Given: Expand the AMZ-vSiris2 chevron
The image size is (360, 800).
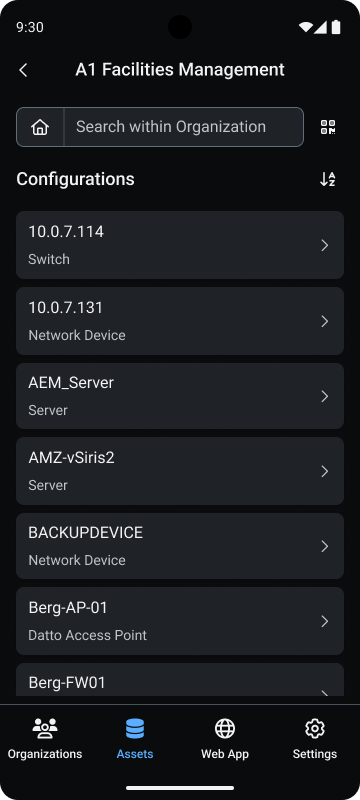Looking at the screenshot, I should [x=325, y=471].
